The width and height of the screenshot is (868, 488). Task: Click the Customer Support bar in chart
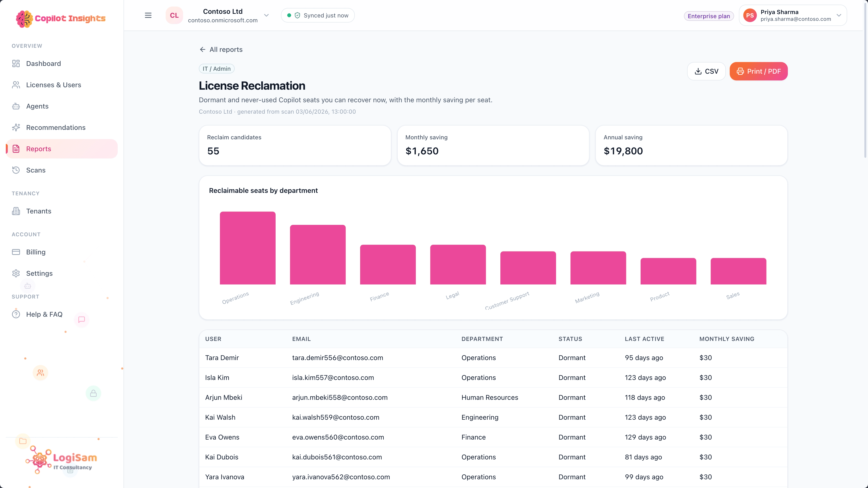(528, 268)
